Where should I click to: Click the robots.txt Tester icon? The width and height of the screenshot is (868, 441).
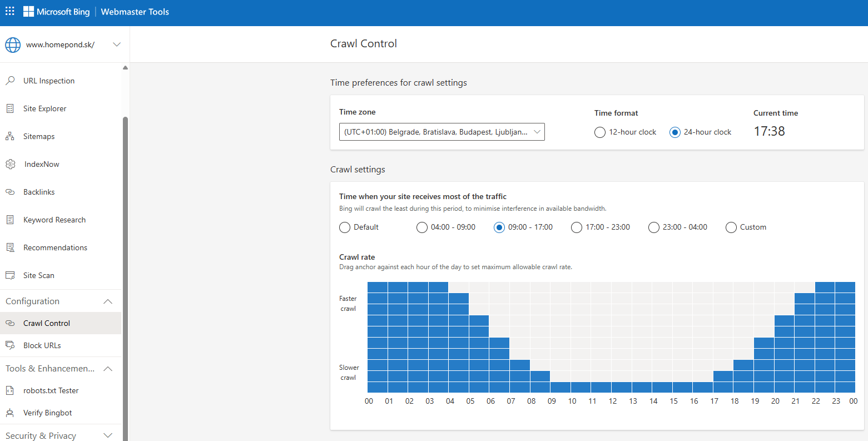10,390
